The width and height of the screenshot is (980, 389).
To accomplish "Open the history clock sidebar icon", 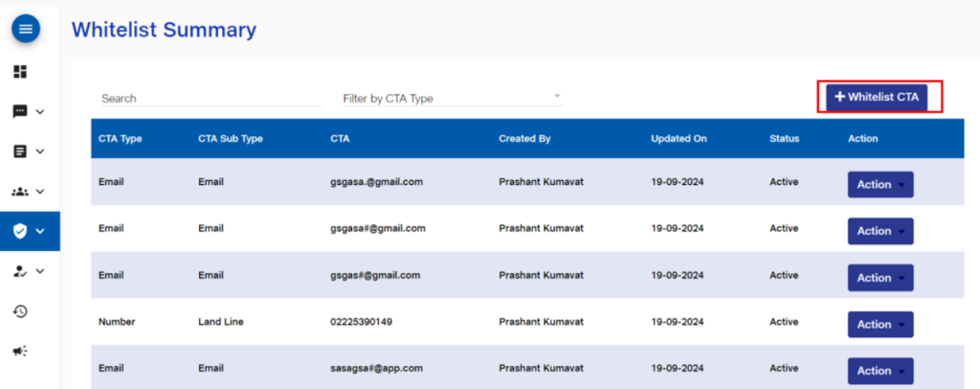I will [20, 311].
